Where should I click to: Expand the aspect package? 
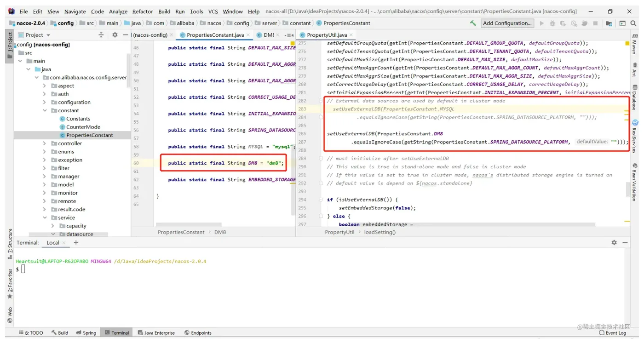click(x=45, y=86)
